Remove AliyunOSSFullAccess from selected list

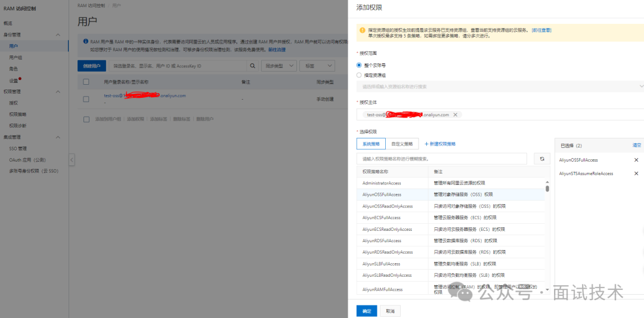pos(636,160)
